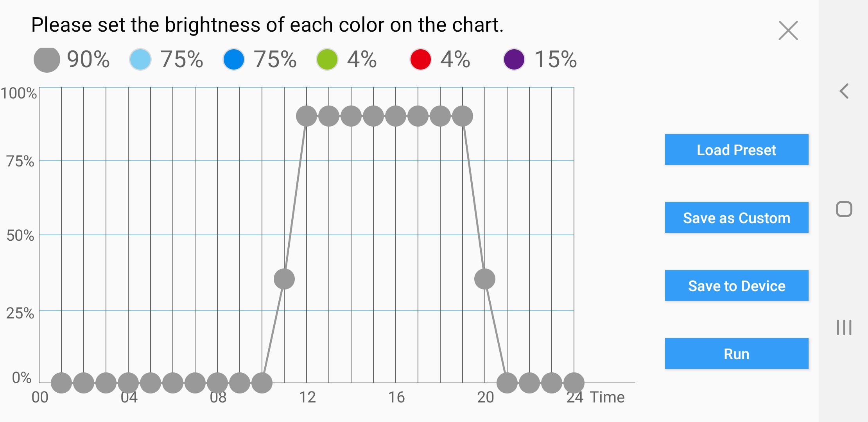
Task: Click the 24 o'clock zero point
Action: tap(574, 383)
